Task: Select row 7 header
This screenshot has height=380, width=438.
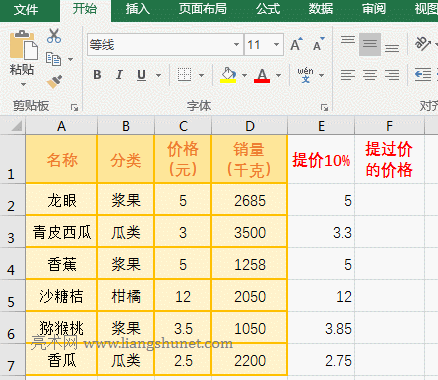Action: (12, 360)
